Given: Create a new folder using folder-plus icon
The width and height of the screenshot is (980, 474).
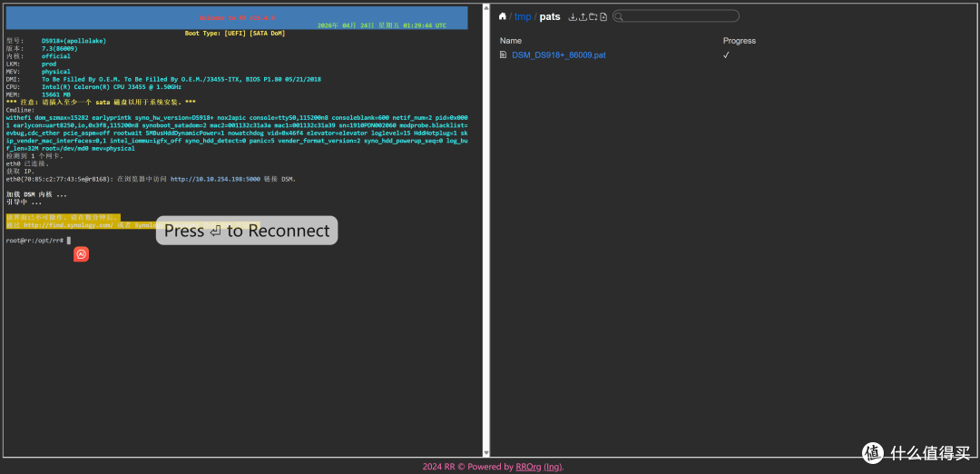Looking at the screenshot, I should coord(593,17).
